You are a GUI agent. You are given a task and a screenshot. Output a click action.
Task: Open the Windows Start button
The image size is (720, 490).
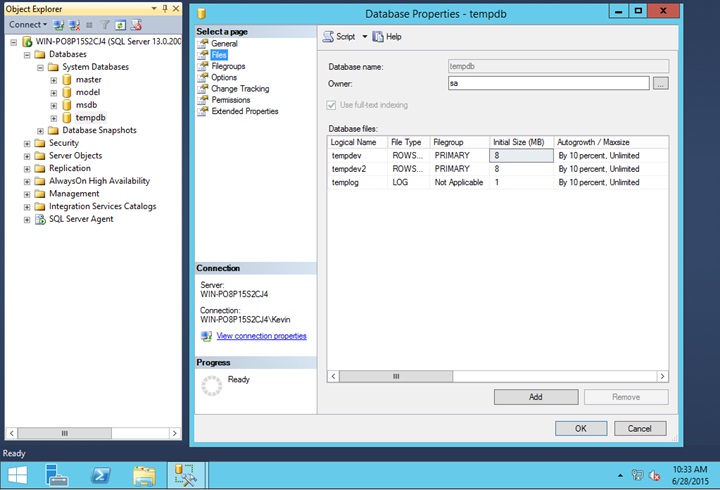(17, 475)
